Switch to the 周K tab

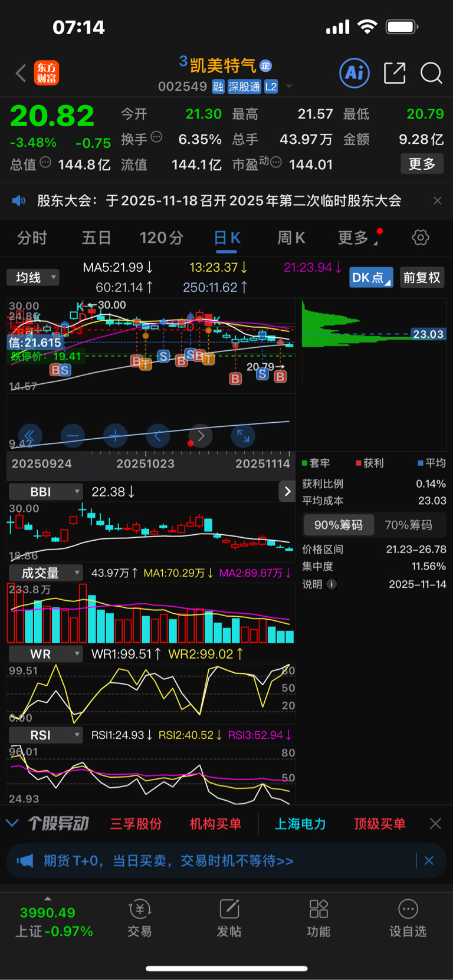coord(291,238)
